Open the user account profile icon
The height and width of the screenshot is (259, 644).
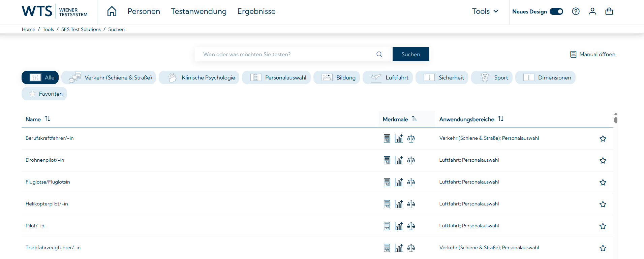(x=592, y=11)
